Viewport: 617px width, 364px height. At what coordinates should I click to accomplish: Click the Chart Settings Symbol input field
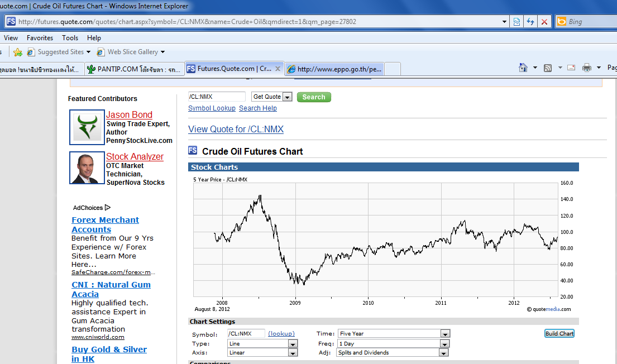coord(246,334)
